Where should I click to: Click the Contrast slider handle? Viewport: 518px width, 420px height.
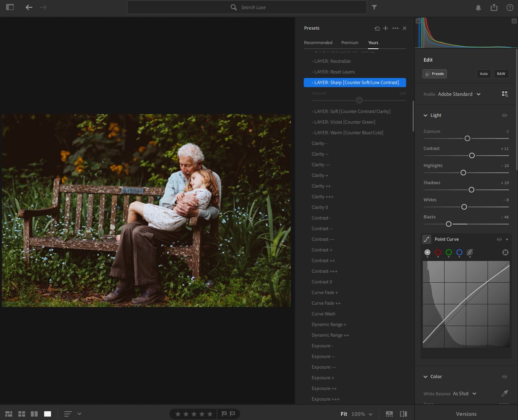tap(472, 156)
